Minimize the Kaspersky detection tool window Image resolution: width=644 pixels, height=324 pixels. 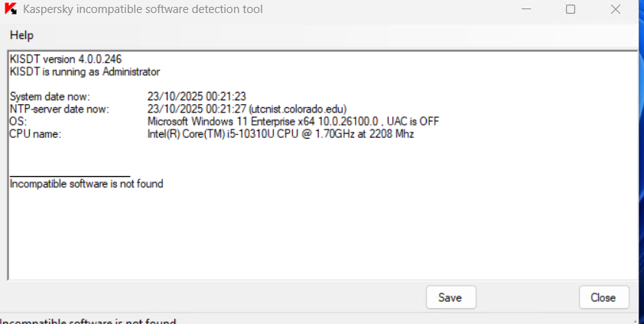(527, 10)
